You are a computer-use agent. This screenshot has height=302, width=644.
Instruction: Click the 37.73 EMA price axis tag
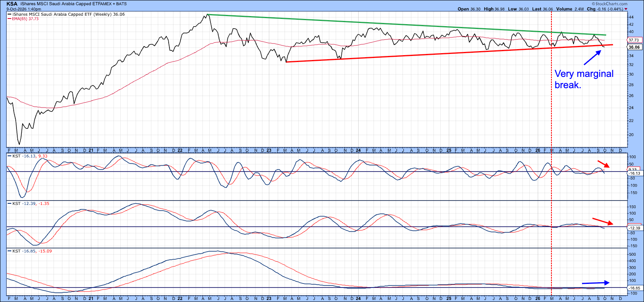click(634, 40)
